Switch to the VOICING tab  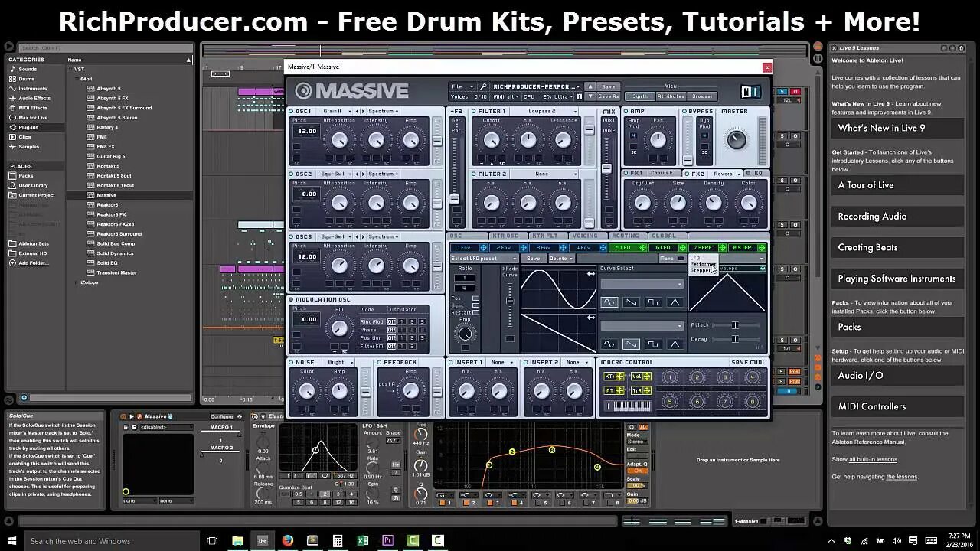[585, 236]
